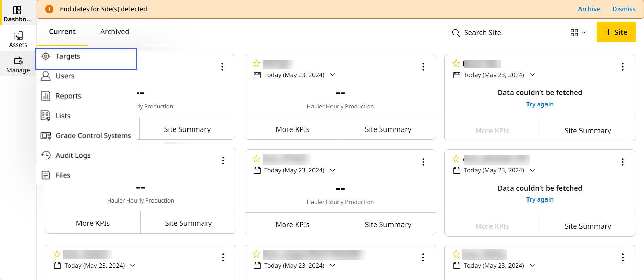Star the bottom-right site card
Viewport: 644px width, 280px height.
(456, 254)
